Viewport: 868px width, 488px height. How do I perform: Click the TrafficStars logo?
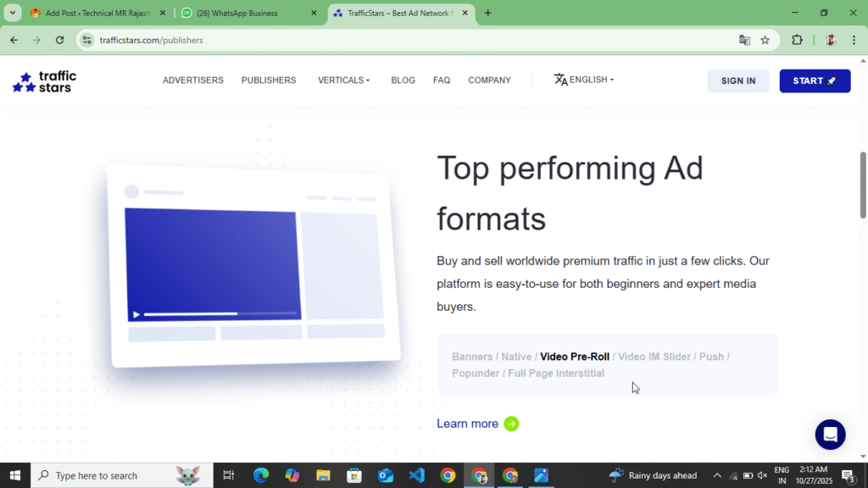43,80
